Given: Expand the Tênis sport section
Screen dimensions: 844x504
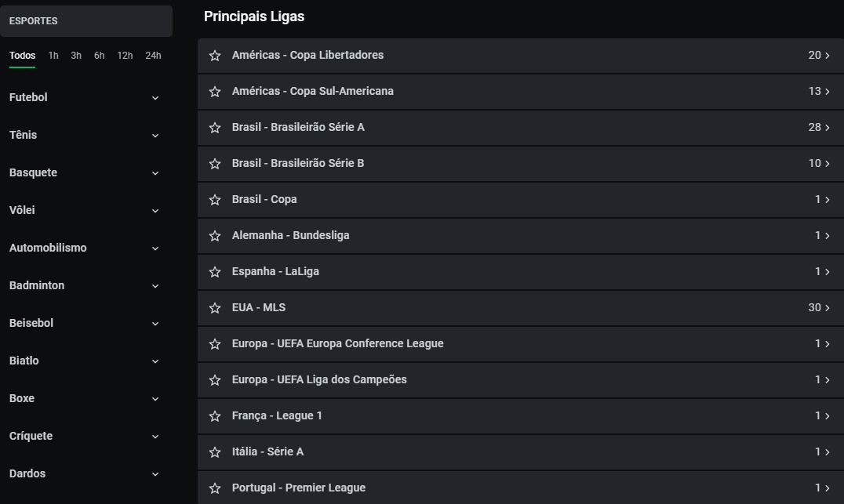Looking at the screenshot, I should pos(155,136).
